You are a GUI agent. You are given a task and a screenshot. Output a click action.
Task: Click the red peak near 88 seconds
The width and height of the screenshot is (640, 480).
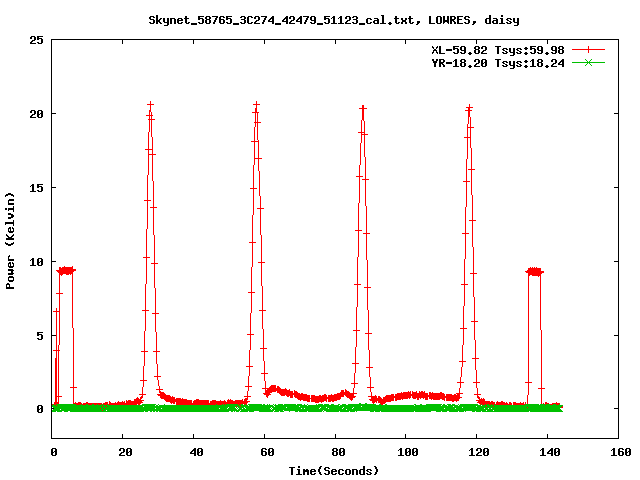pyautogui.click(x=363, y=108)
